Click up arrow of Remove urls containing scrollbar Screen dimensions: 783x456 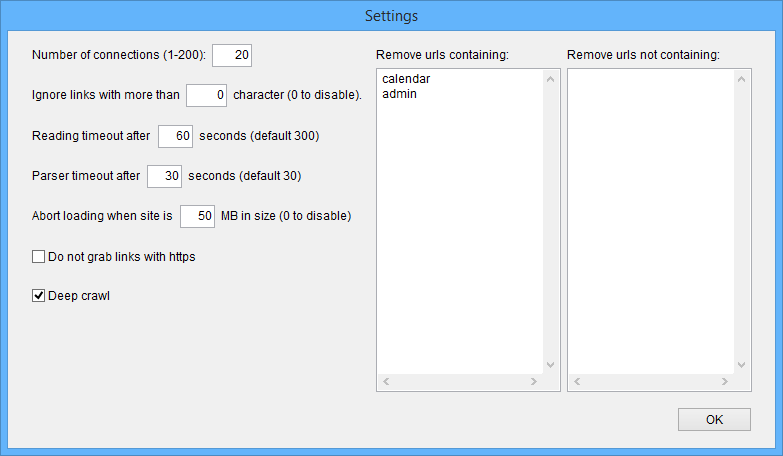[549, 78]
